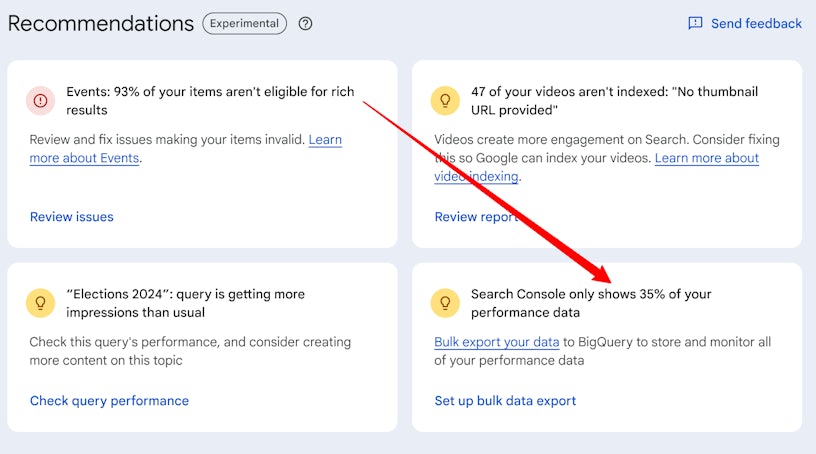Click the Experimental badge

[244, 23]
